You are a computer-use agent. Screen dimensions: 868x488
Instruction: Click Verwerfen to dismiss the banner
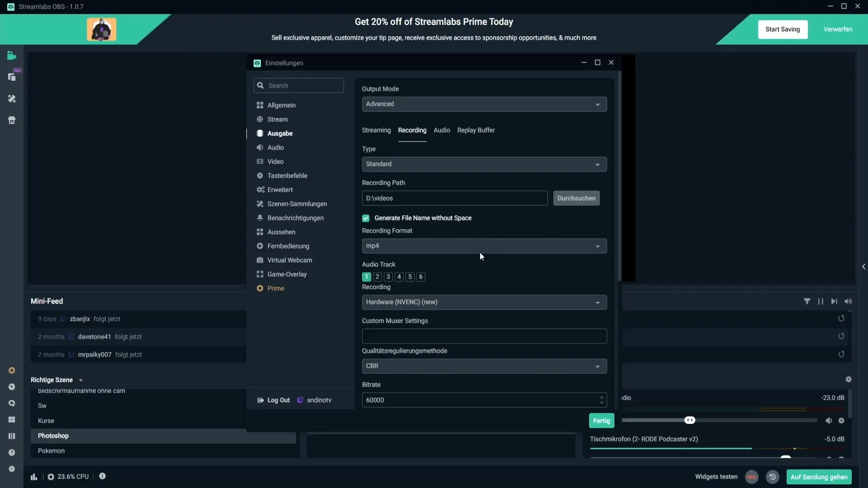tap(838, 29)
